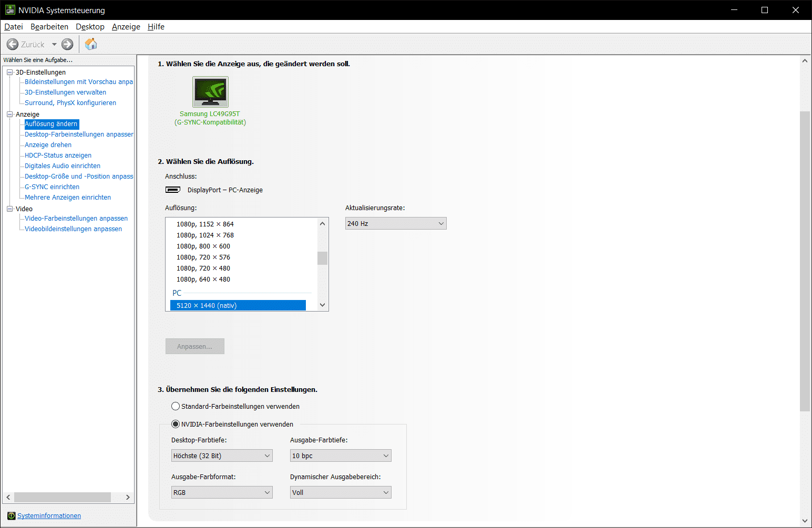The width and height of the screenshot is (812, 528).
Task: Open the Ausgabe-Farbtiefe 10 bpc dropdown
Action: point(341,455)
